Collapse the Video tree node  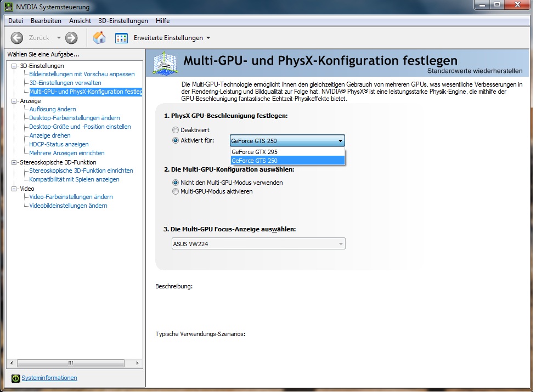click(14, 189)
